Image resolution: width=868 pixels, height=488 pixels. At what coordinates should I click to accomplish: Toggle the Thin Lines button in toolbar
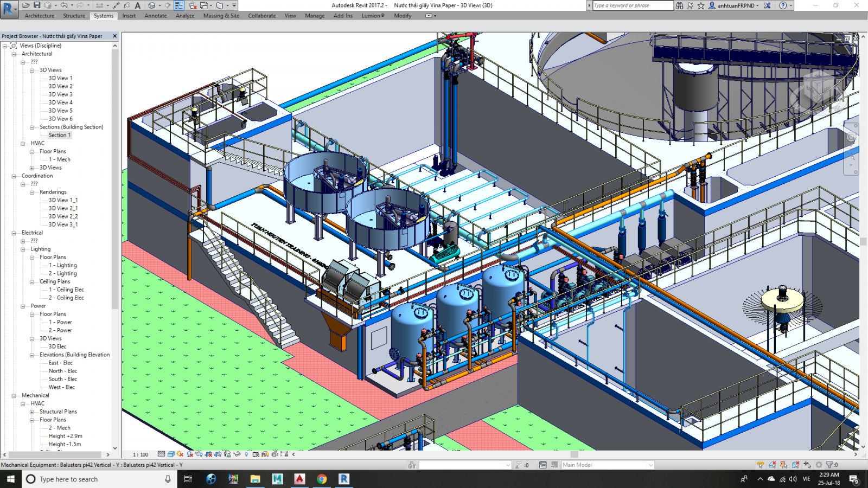(179, 5)
